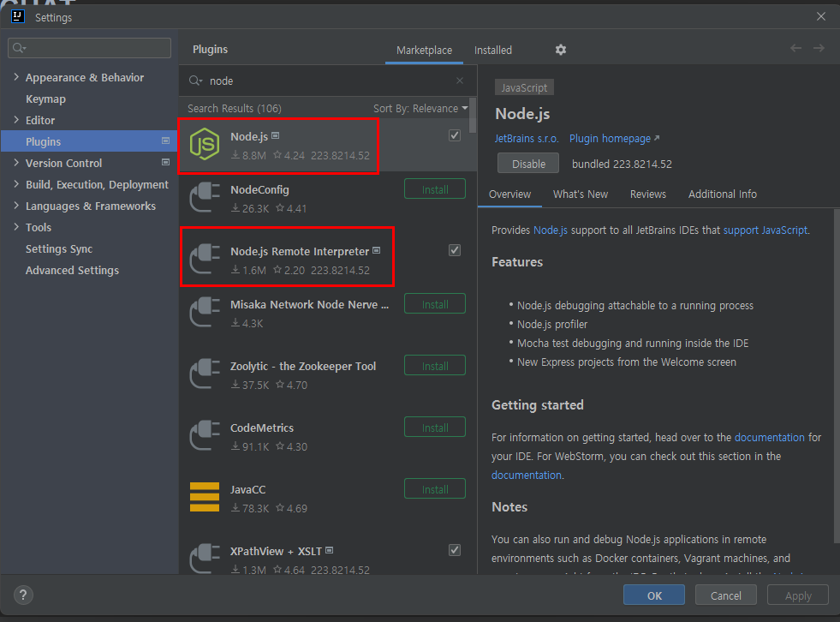The width and height of the screenshot is (840, 622).
Task: Select Keymap in the settings tree
Action: point(45,99)
